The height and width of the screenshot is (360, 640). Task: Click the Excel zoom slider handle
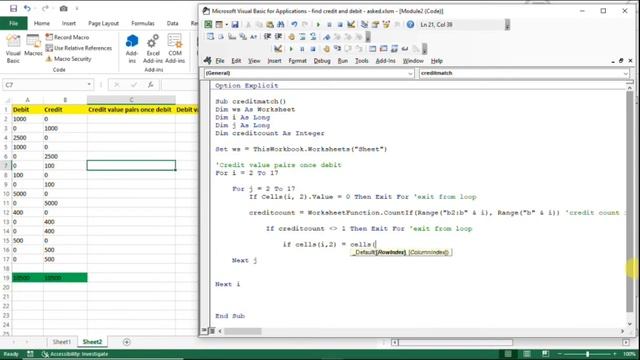587,353
